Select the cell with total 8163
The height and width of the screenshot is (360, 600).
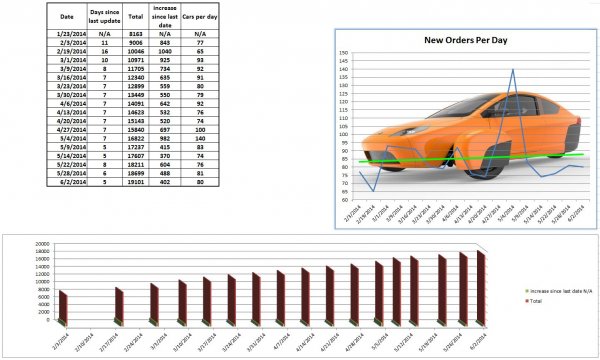135,34
